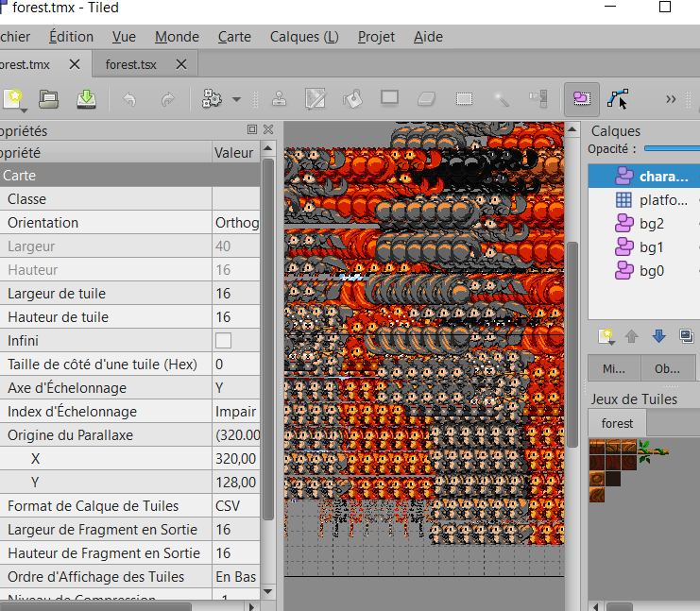Open dropdown arrow next to gears icon
700x611 pixels.
point(236,99)
